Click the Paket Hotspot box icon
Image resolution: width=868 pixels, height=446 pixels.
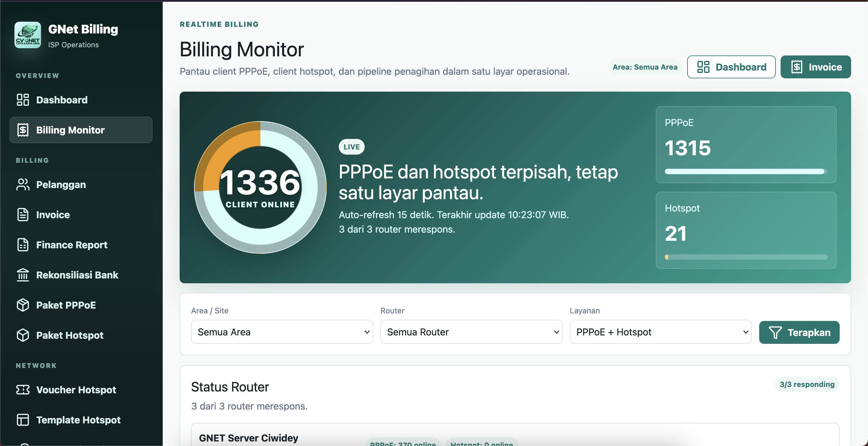pos(23,335)
